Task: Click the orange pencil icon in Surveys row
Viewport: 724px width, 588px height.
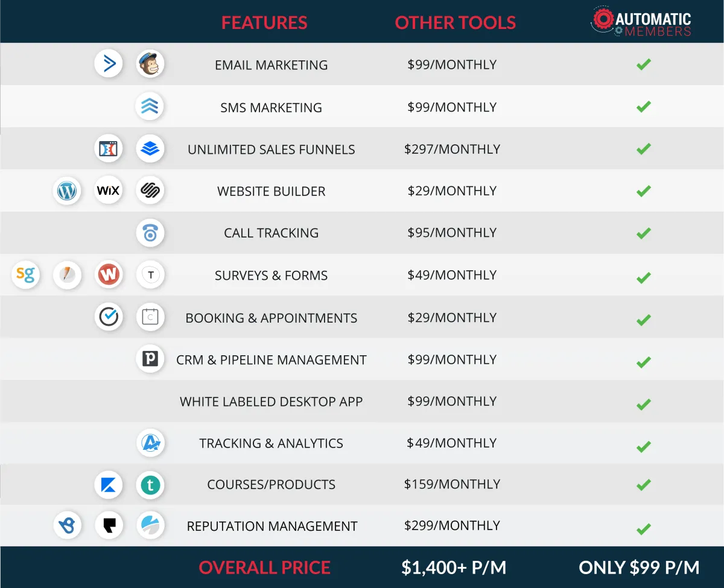Action: click(x=67, y=275)
